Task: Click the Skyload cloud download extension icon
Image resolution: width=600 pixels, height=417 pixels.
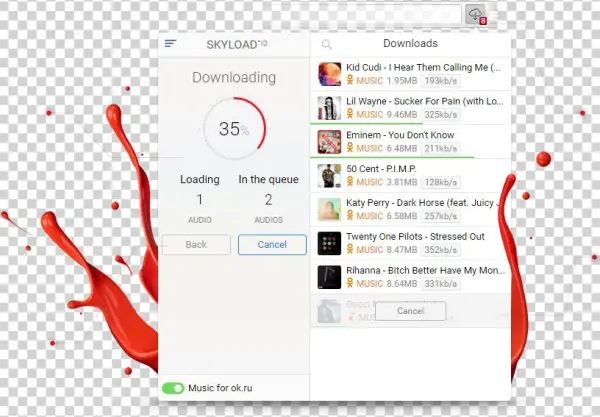Action: 475,15
